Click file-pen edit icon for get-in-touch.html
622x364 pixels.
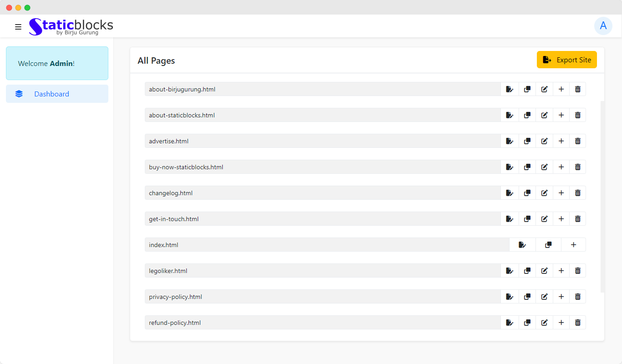click(x=510, y=219)
